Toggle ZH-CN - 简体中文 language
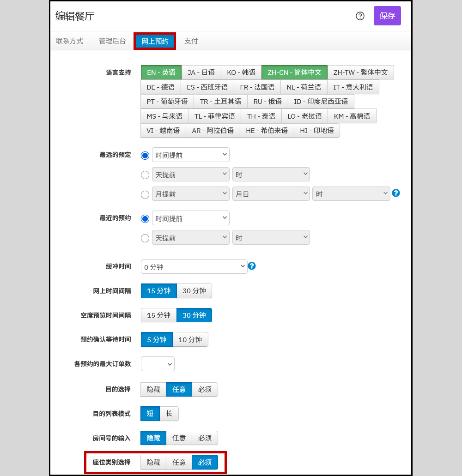Screen dimensions: 462x476 click(294, 72)
